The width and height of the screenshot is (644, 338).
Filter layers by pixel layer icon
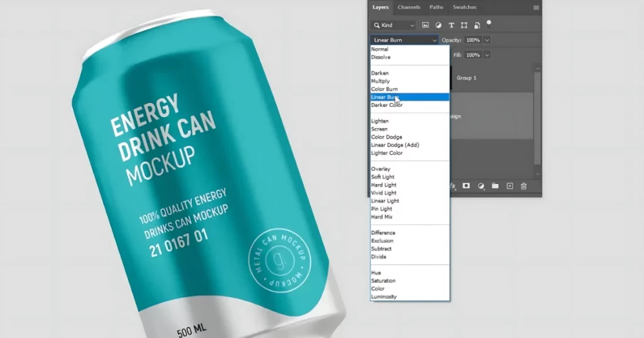(426, 25)
